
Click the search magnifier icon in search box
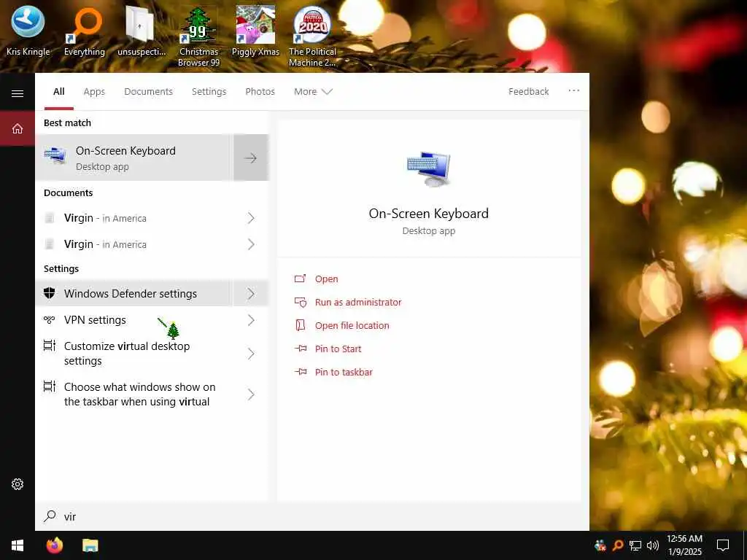point(50,517)
